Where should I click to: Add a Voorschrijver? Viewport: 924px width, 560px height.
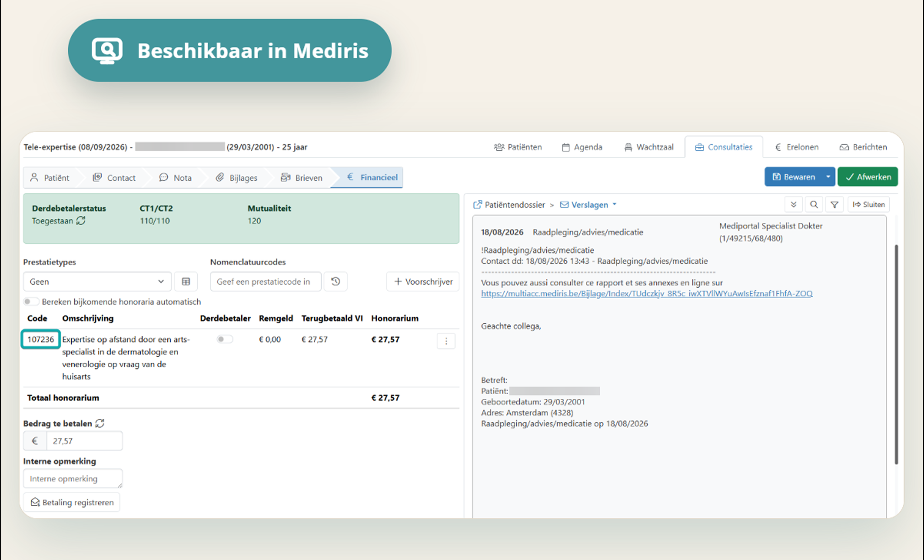(423, 282)
